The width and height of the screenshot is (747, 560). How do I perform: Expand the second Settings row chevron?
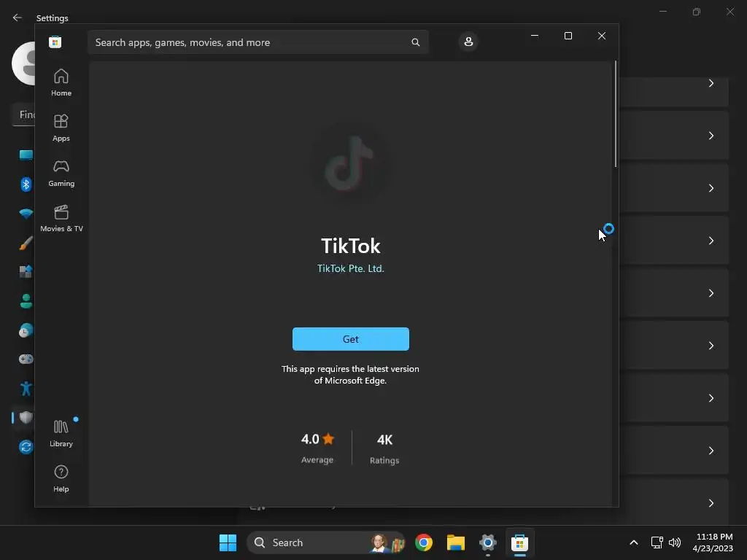pyautogui.click(x=711, y=136)
